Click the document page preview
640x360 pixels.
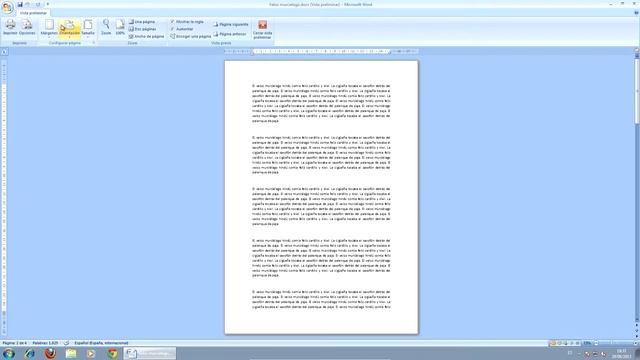(321, 197)
